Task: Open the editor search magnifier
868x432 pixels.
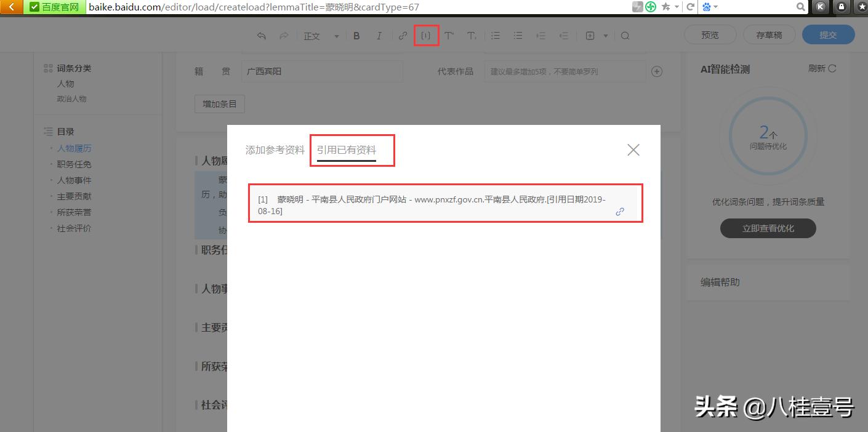Action: [625, 35]
